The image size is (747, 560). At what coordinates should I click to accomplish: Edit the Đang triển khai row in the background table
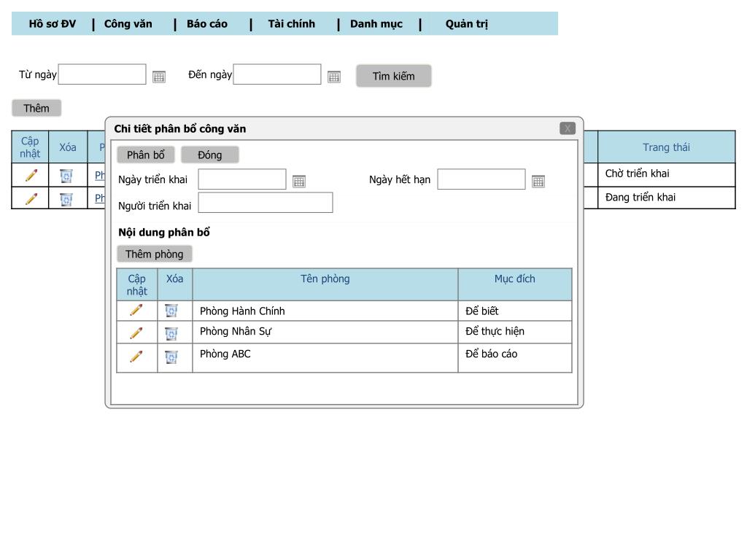(x=31, y=198)
